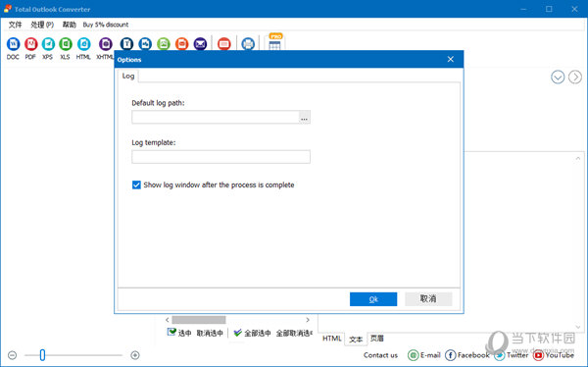Click the circled down-chevron icon
The image size is (588, 367).
pyautogui.click(x=558, y=77)
